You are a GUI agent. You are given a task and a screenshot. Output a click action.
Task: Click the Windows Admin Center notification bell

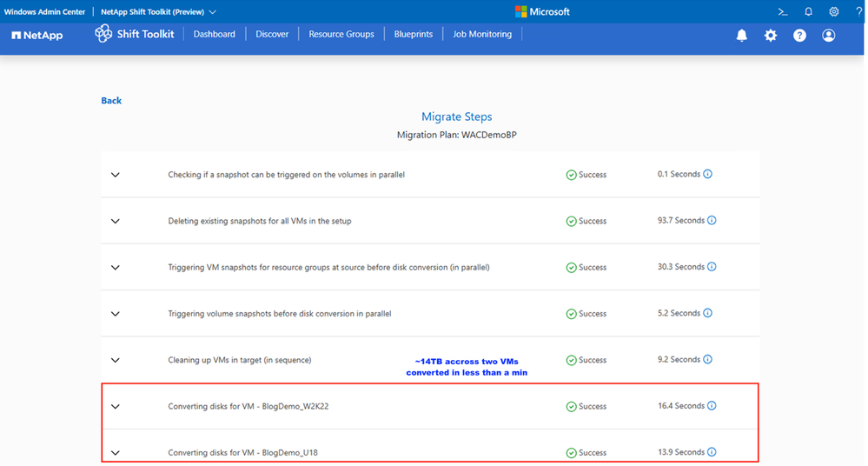tap(808, 12)
